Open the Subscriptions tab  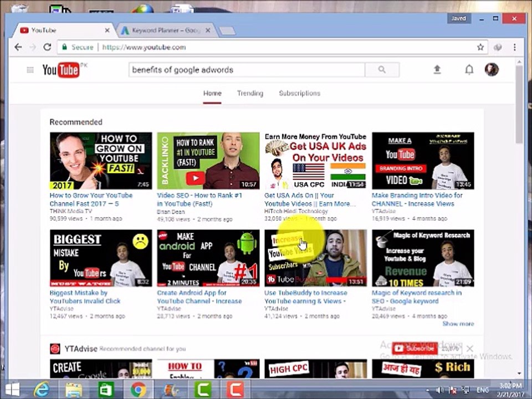(x=300, y=93)
